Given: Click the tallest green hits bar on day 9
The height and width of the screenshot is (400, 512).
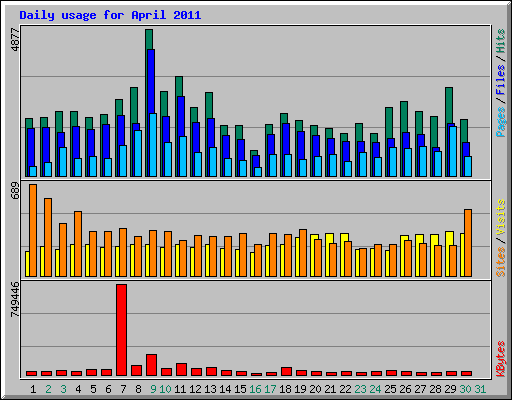Looking at the screenshot, I should click(149, 39).
